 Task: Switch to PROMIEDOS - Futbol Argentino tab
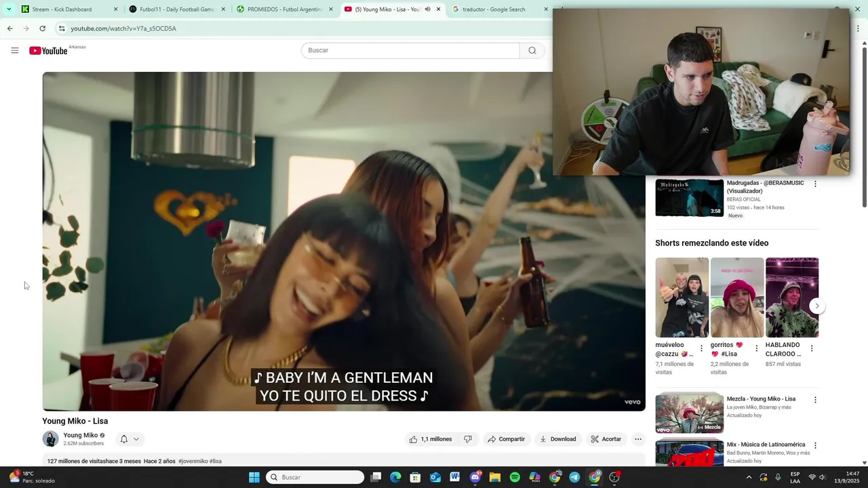point(285,9)
